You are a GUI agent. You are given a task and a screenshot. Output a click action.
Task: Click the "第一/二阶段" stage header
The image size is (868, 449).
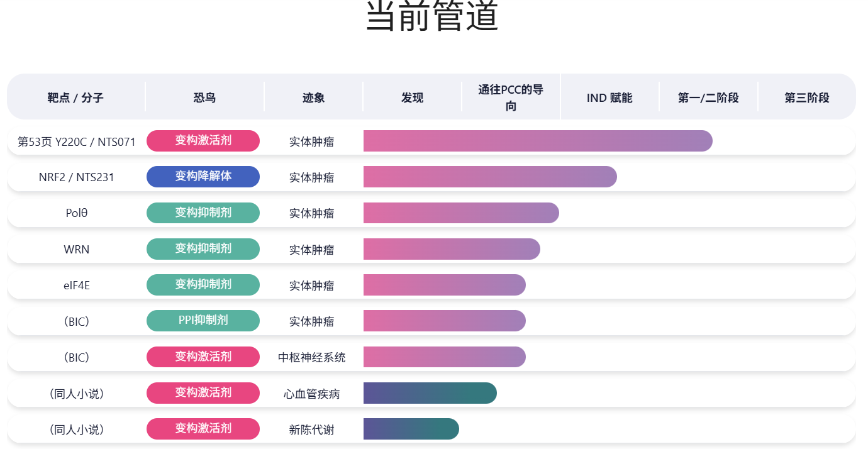pyautogui.click(x=708, y=97)
